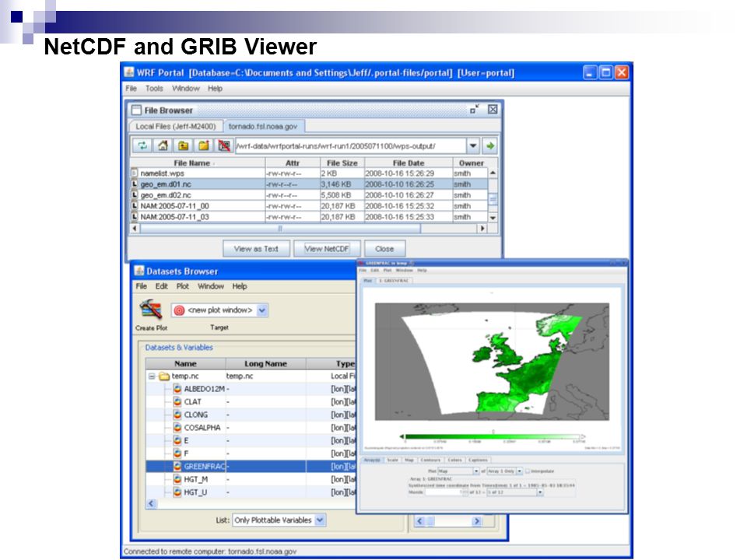Close the File Browser internal frame
The width and height of the screenshot is (747, 560).
tap(493, 110)
